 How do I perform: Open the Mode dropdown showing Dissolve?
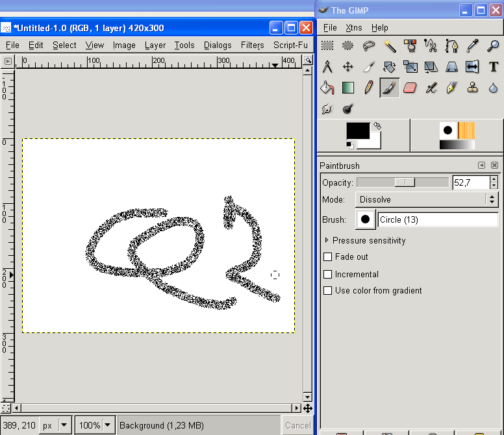pos(427,200)
